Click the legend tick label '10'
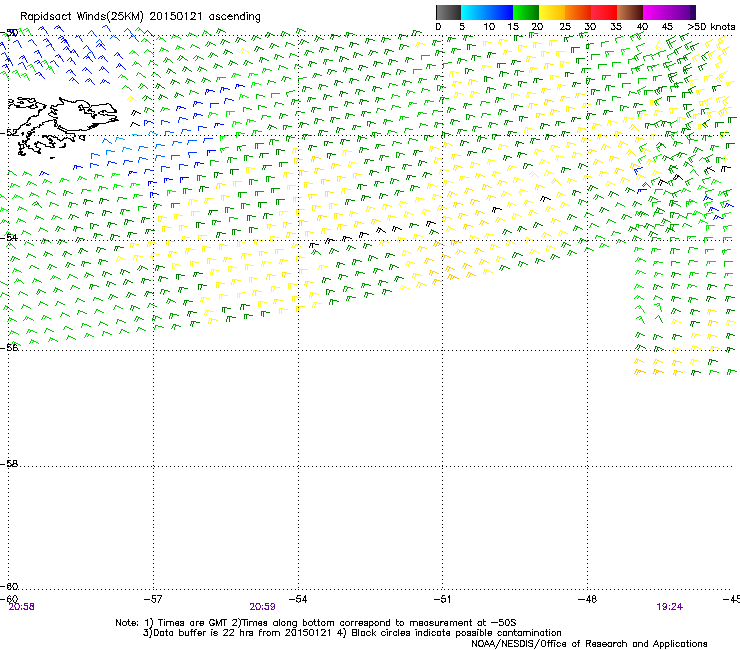 (x=489, y=27)
